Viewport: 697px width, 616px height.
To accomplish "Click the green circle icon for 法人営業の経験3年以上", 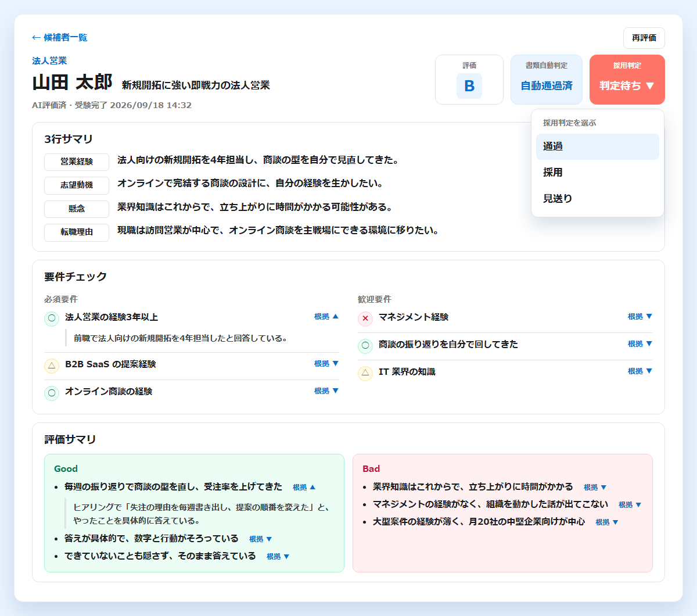I will 52,318.
